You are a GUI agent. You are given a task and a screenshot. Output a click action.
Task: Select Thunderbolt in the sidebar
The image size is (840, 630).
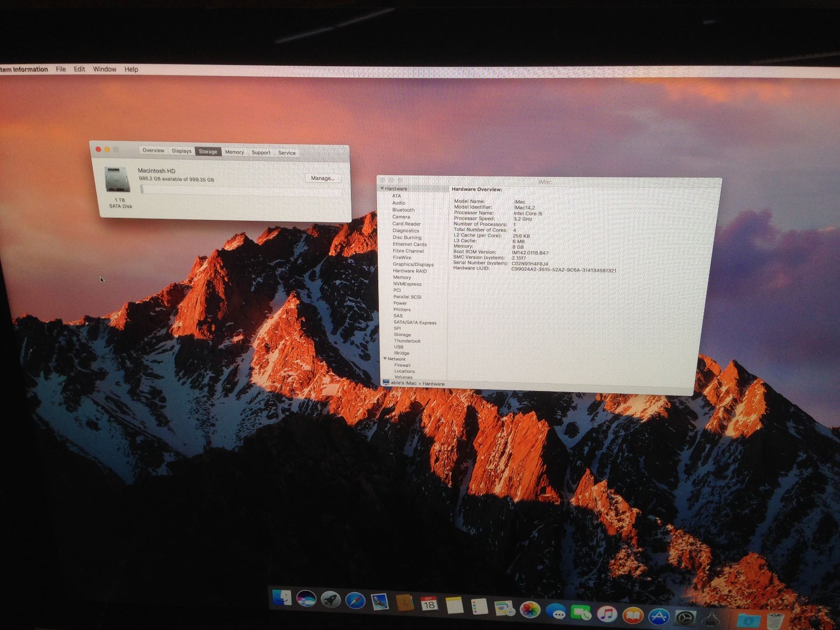click(x=407, y=341)
